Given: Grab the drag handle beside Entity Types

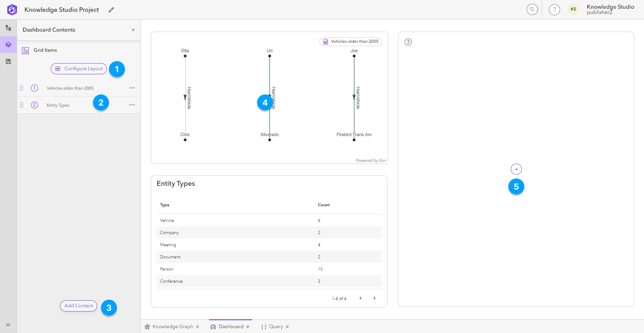Looking at the screenshot, I should point(22,105).
